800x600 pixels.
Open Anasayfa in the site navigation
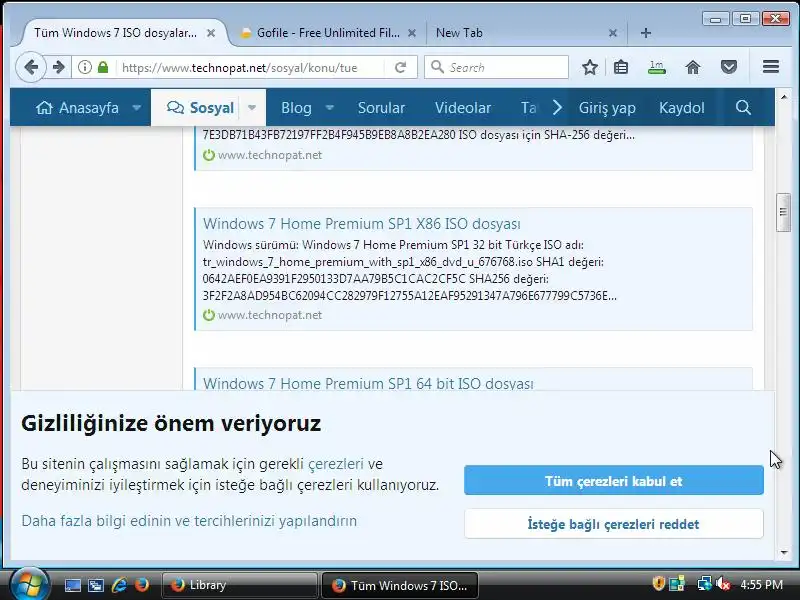click(x=78, y=108)
